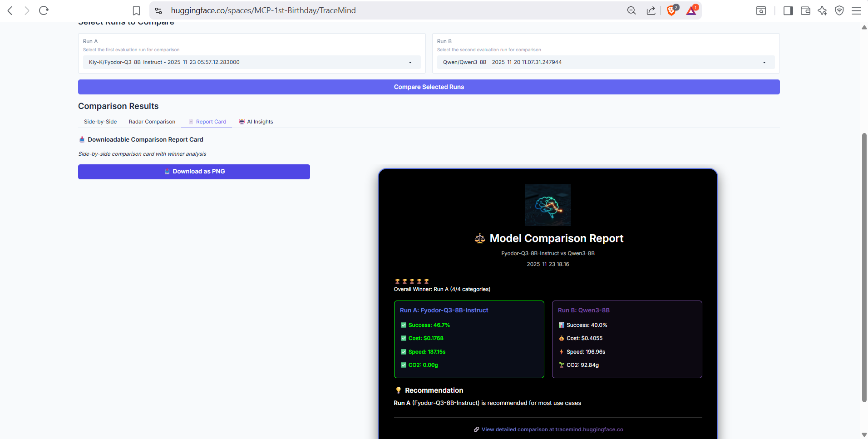868x439 pixels.
Task: Click the Model Comparison Report title
Action: click(557, 238)
